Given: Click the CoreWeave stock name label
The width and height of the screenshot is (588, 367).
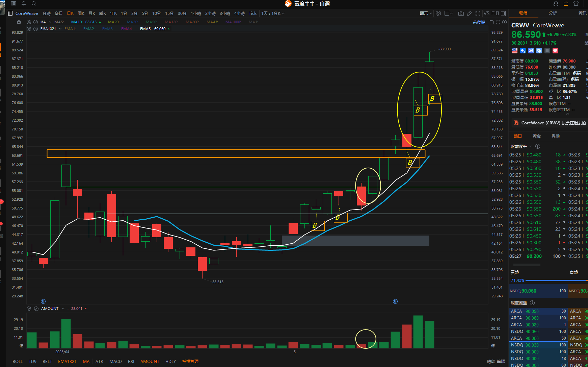Looking at the screenshot, I should pyautogui.click(x=549, y=25).
